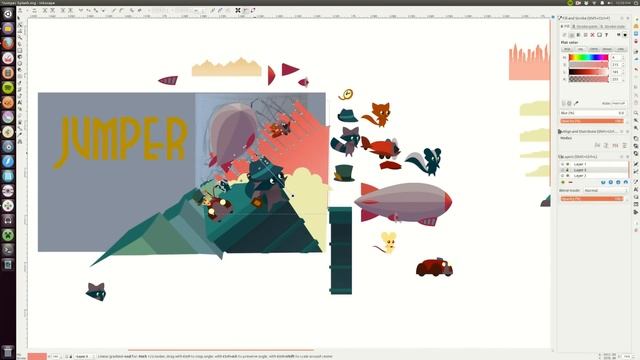Viewport: 640px width, 360px height.
Task: Select the Ellipse tool
Action: point(20,63)
